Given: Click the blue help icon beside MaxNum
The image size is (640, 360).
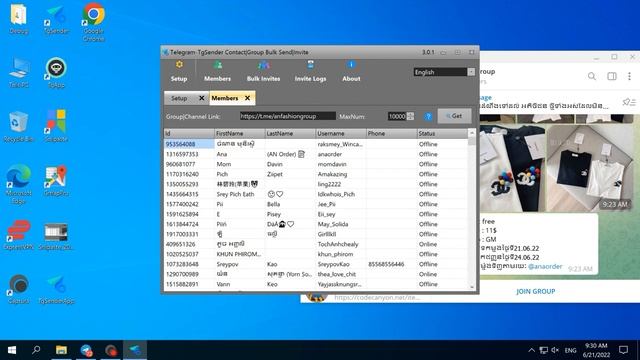Looking at the screenshot, I should (428, 117).
